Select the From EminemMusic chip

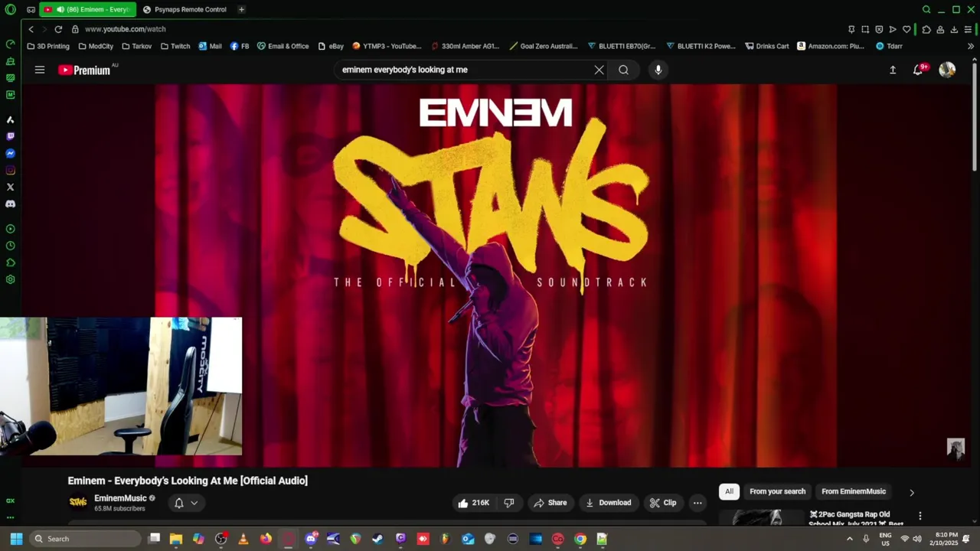point(854,491)
